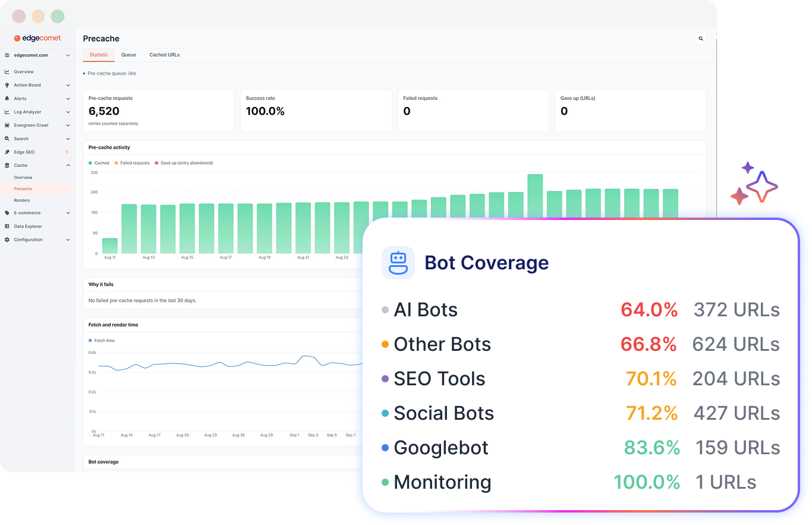Click the Social Bots row label
This screenshot has width=812, height=525.
443,413
